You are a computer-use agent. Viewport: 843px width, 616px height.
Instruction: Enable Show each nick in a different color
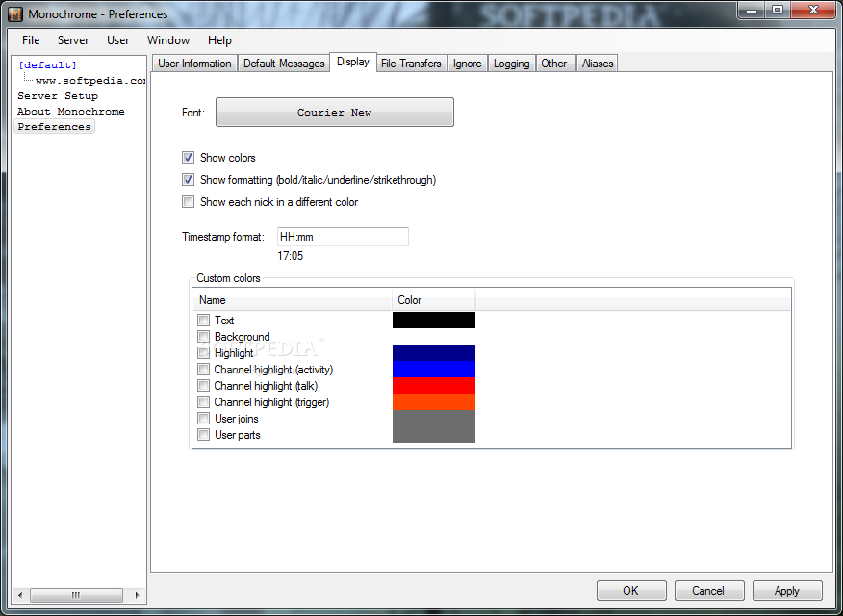point(189,201)
